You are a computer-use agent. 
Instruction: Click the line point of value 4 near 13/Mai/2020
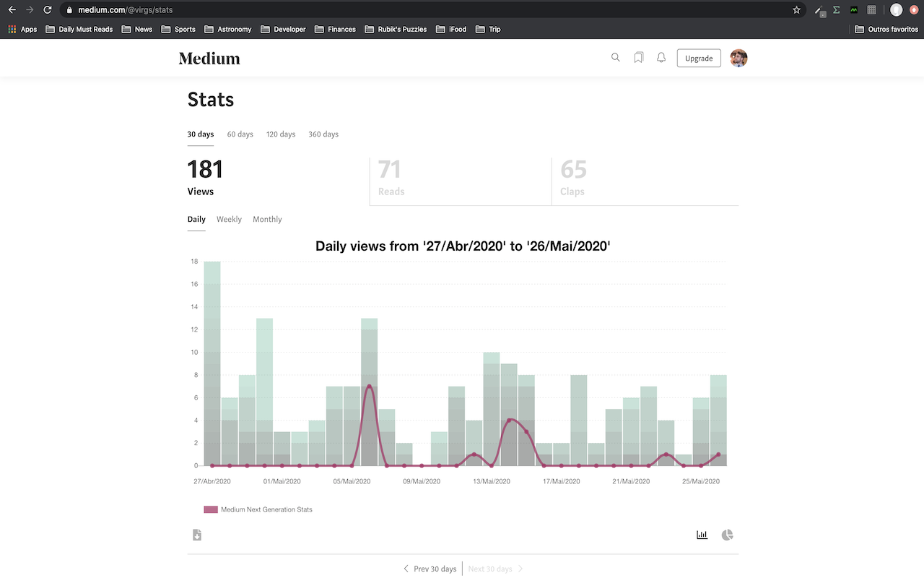[509, 420]
